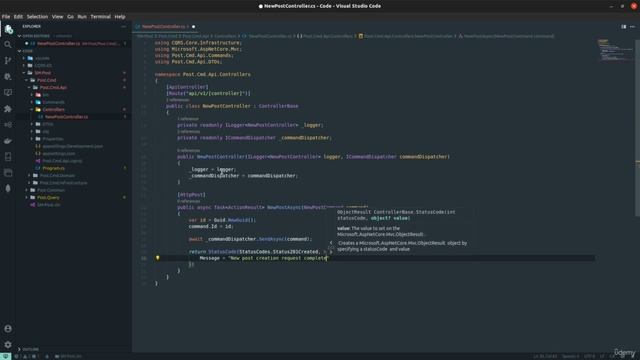The image size is (640, 360).
Task: Click the remote window indicator in status bar
Action: point(5,356)
